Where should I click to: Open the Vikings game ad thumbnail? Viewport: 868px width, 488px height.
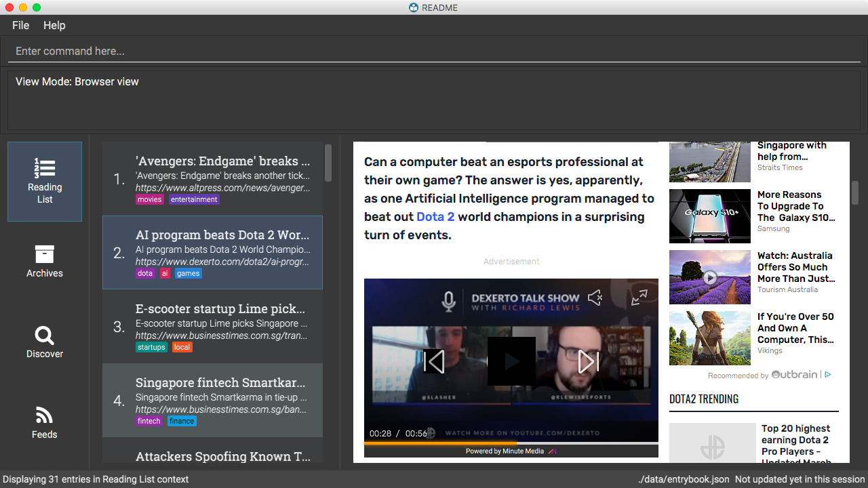(710, 338)
